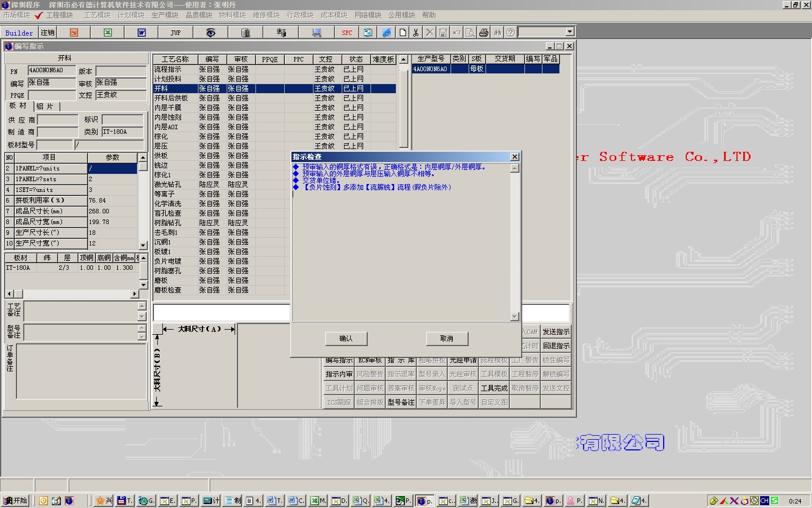Click the red SPC toolbar icon

pyautogui.click(x=347, y=33)
